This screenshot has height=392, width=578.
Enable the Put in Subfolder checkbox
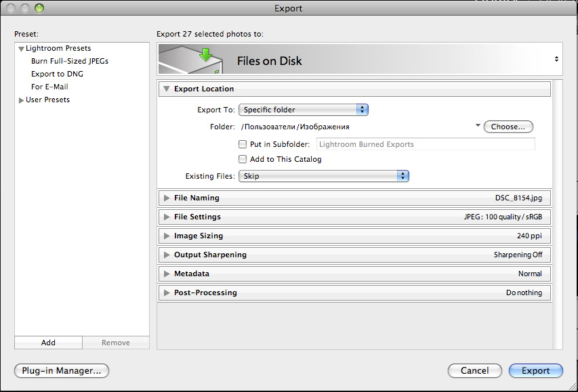coord(243,144)
